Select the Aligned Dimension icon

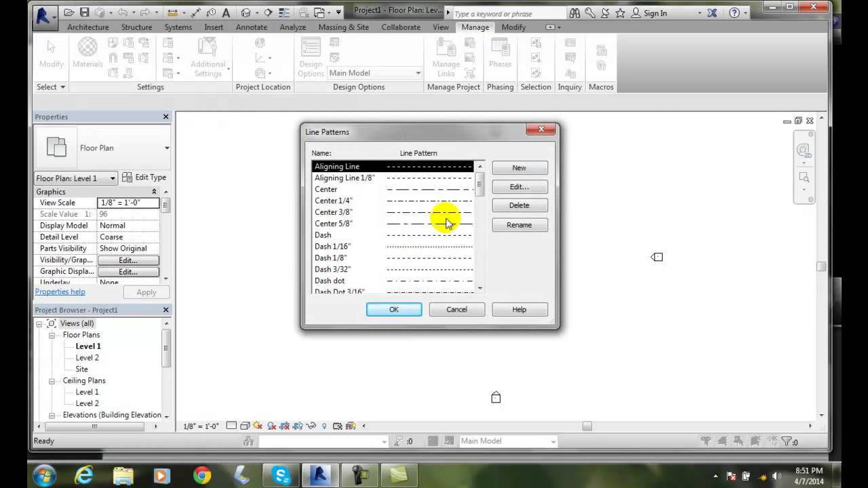click(196, 13)
